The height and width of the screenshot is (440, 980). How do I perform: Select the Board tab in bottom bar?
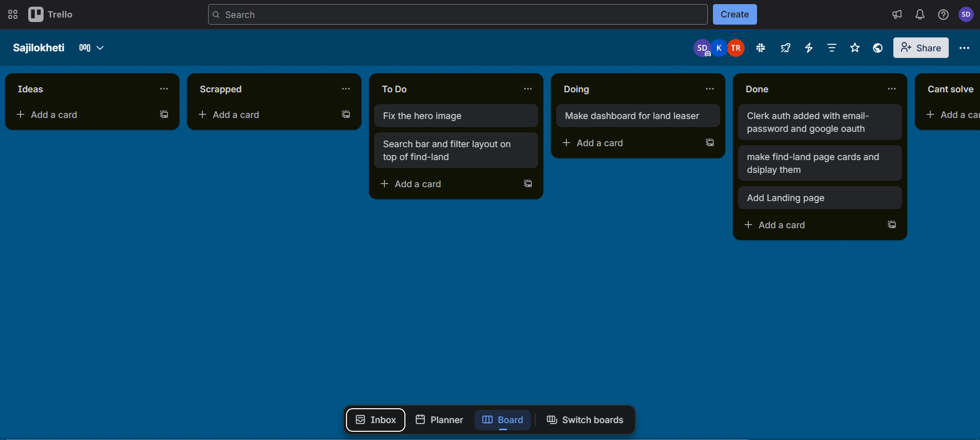tap(503, 420)
